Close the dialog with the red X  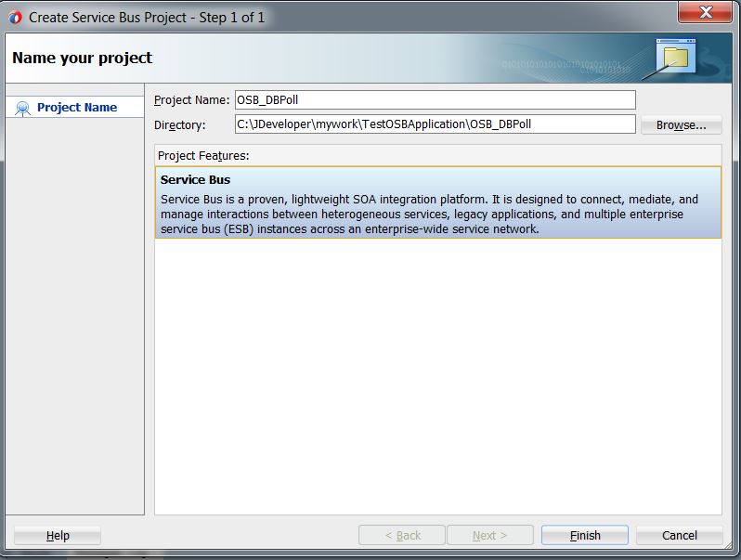pos(705,11)
